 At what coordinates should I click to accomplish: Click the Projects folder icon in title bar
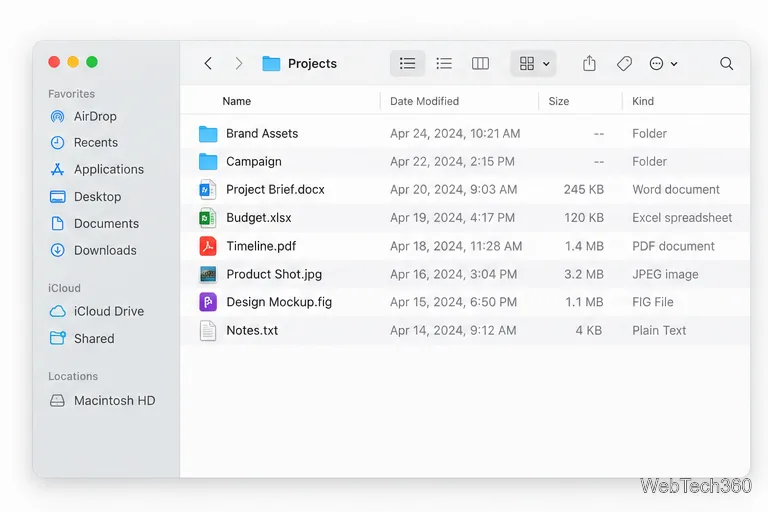[x=271, y=63]
